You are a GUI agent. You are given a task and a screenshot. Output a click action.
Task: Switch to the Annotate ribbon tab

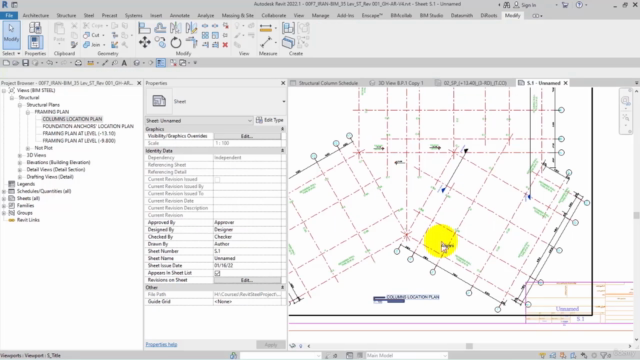click(180, 16)
